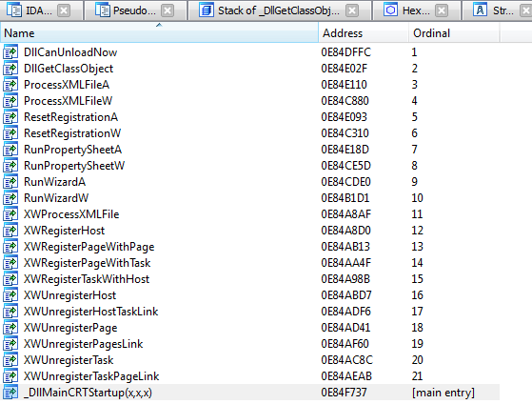This screenshot has width=532, height=404.
Task: Click the Hex view tab icon
Action: tap(390, 10)
